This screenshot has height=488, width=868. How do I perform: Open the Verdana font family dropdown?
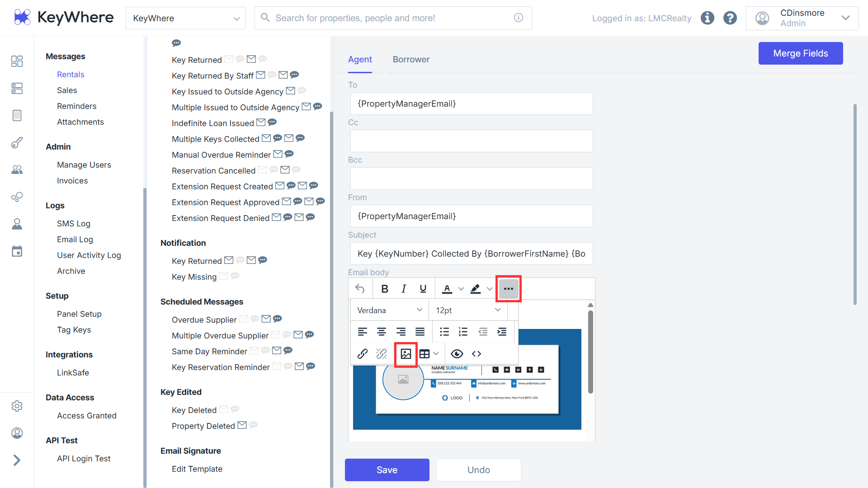point(389,310)
